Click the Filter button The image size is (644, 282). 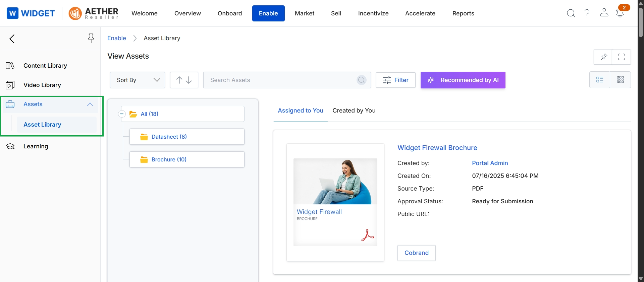(x=396, y=80)
